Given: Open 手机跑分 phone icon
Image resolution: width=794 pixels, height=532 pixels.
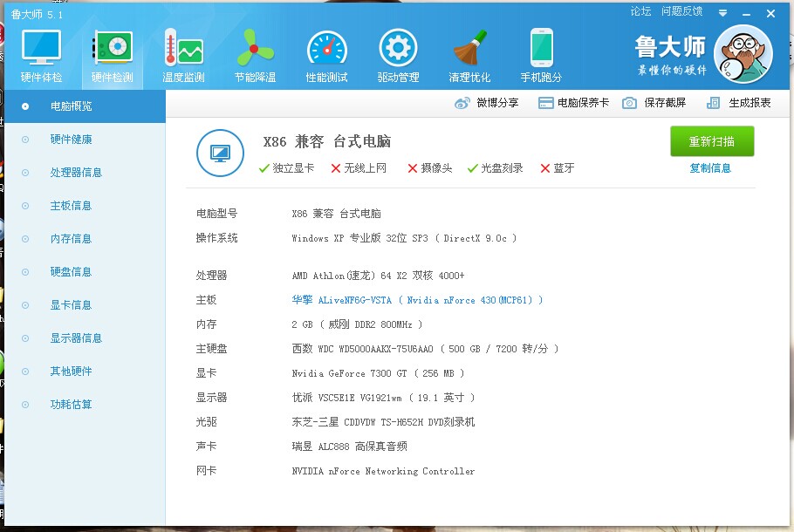Looking at the screenshot, I should (x=541, y=47).
